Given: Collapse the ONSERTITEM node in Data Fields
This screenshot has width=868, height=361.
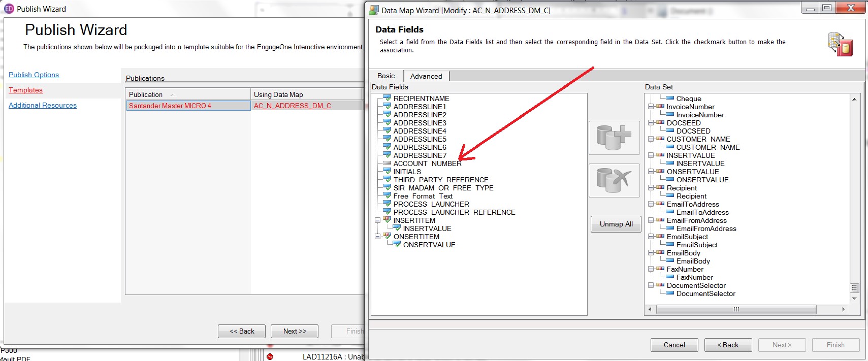Looking at the screenshot, I should 377,237.
